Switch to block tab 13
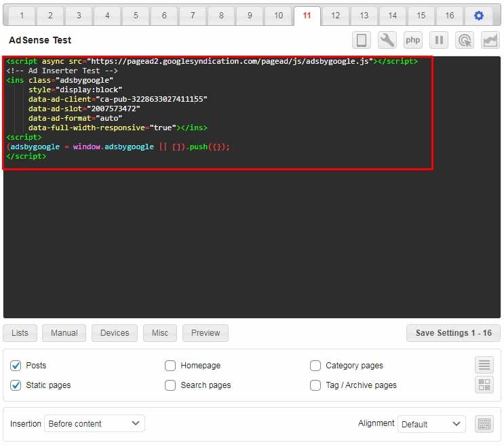Viewport: 504px width, 445px height. 364,16
